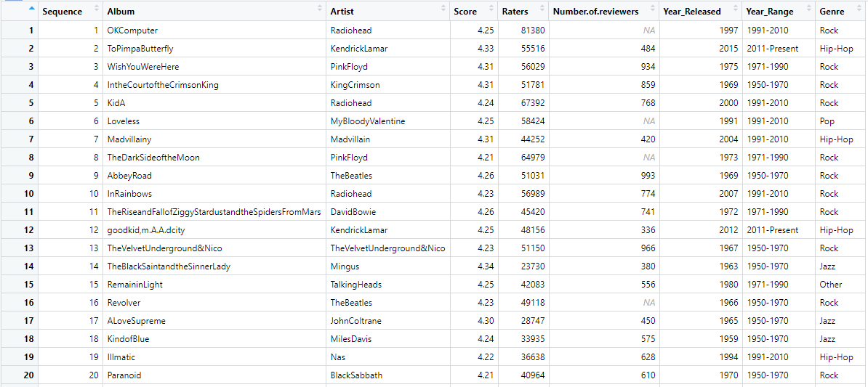Image resolution: width=868 pixels, height=387 pixels.
Task: Select row number 20 header
Action: 20,375
